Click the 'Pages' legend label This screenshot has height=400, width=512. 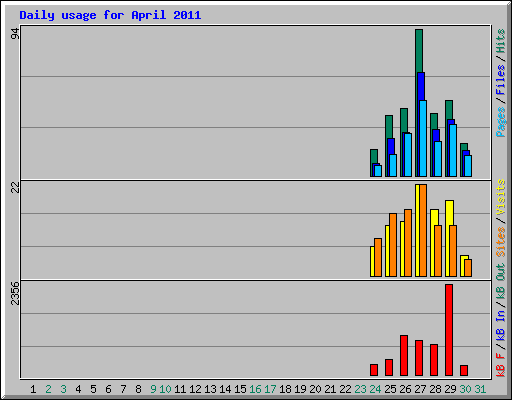500,122
